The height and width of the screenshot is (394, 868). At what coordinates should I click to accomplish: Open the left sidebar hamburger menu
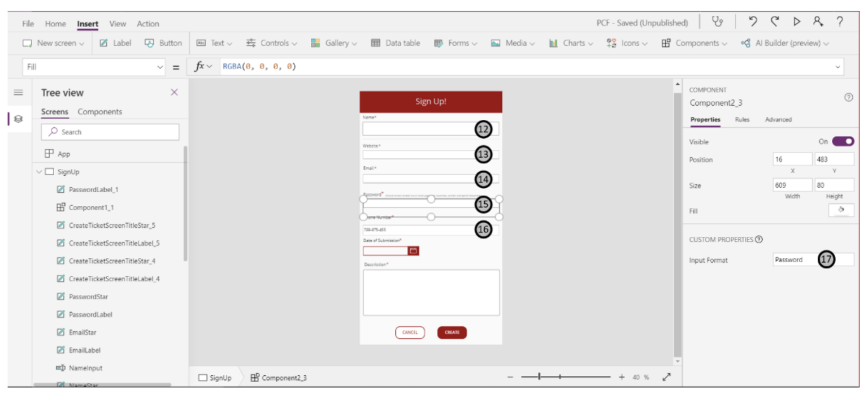pos(19,93)
